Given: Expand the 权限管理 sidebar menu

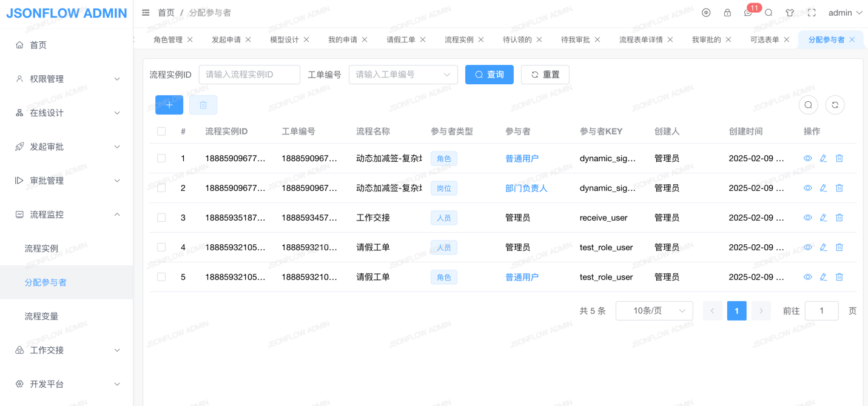Looking at the screenshot, I should (67, 79).
